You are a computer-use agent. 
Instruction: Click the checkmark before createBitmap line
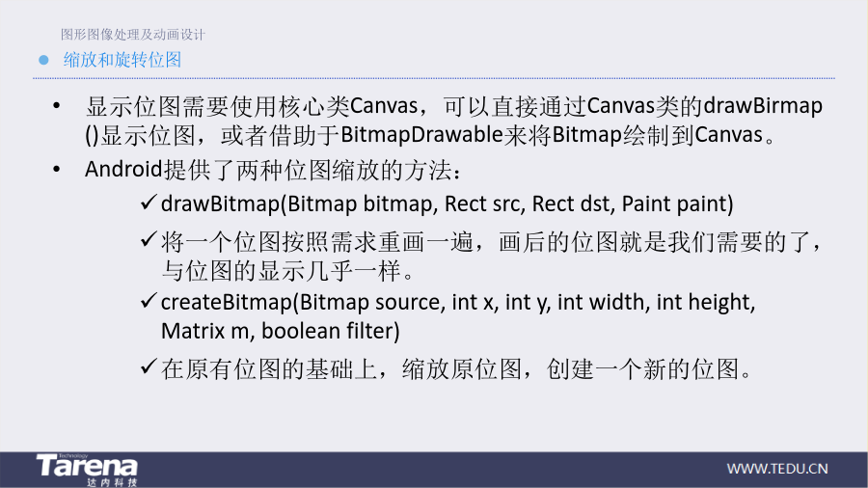point(149,301)
